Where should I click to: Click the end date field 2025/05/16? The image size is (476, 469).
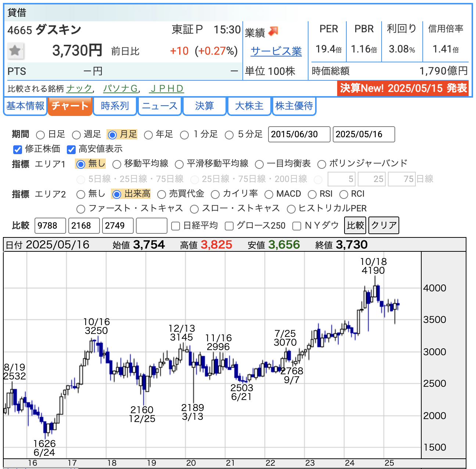(x=364, y=134)
